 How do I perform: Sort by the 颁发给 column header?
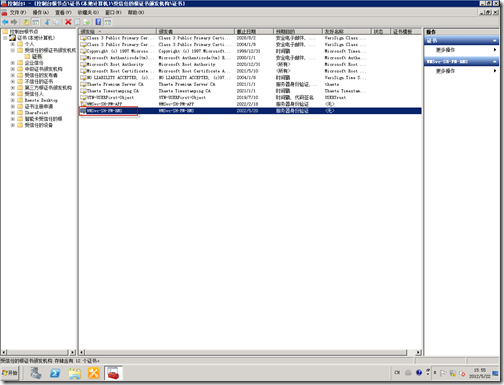coord(118,31)
